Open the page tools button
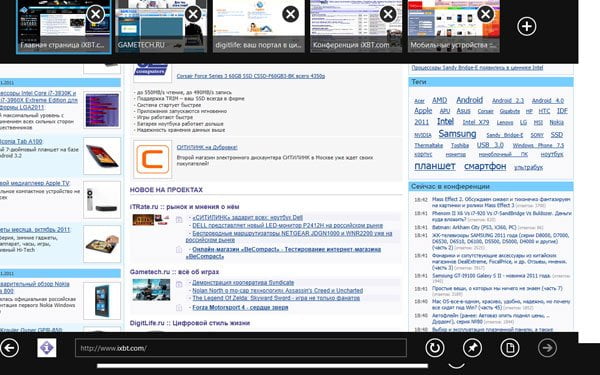This screenshot has height=375, width=600. [510, 348]
